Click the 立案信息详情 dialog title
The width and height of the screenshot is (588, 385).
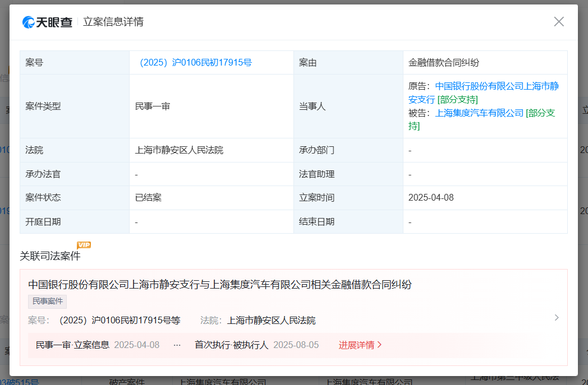pyautogui.click(x=113, y=22)
